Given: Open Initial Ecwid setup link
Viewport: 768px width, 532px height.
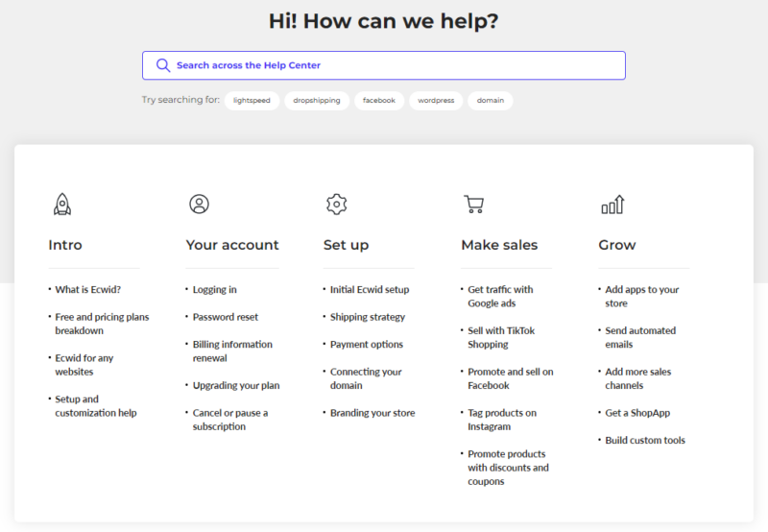Looking at the screenshot, I should [x=370, y=289].
